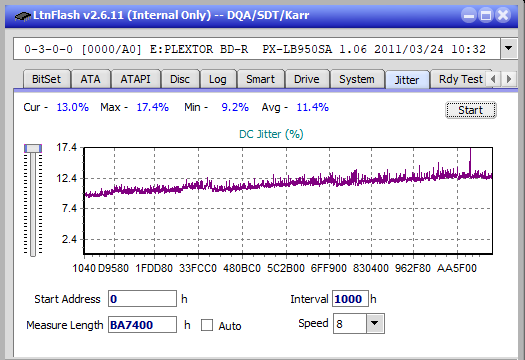
Task: Click the x-axis label 830400
Action: point(371,268)
